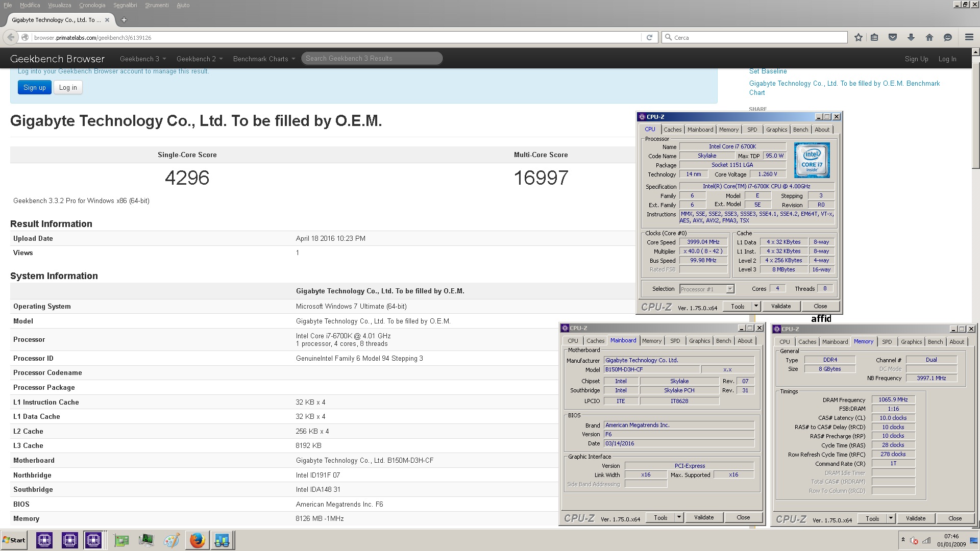Open SPD tab in Mainboard CPU-Z window
980x551 pixels.
tap(675, 341)
